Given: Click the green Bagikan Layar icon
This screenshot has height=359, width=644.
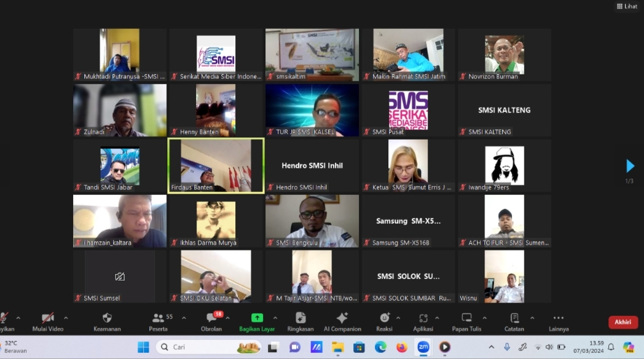Looking at the screenshot, I should [x=257, y=318].
